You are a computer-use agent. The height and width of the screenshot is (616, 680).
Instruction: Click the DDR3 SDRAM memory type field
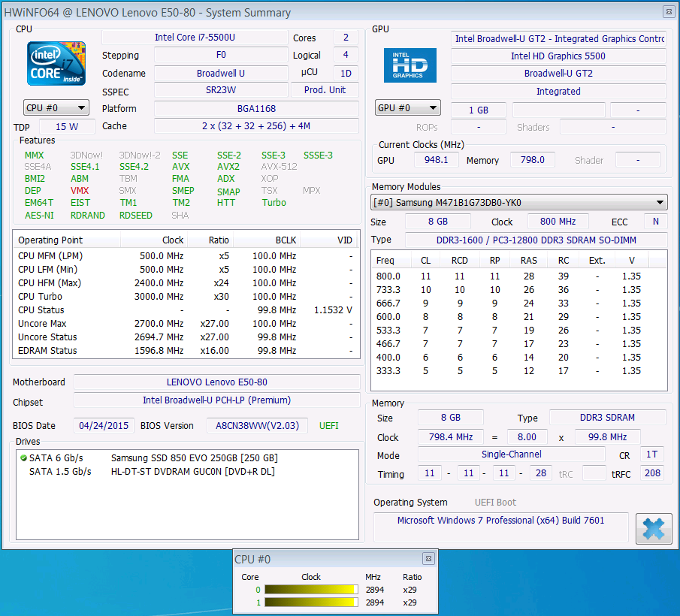[607, 418]
